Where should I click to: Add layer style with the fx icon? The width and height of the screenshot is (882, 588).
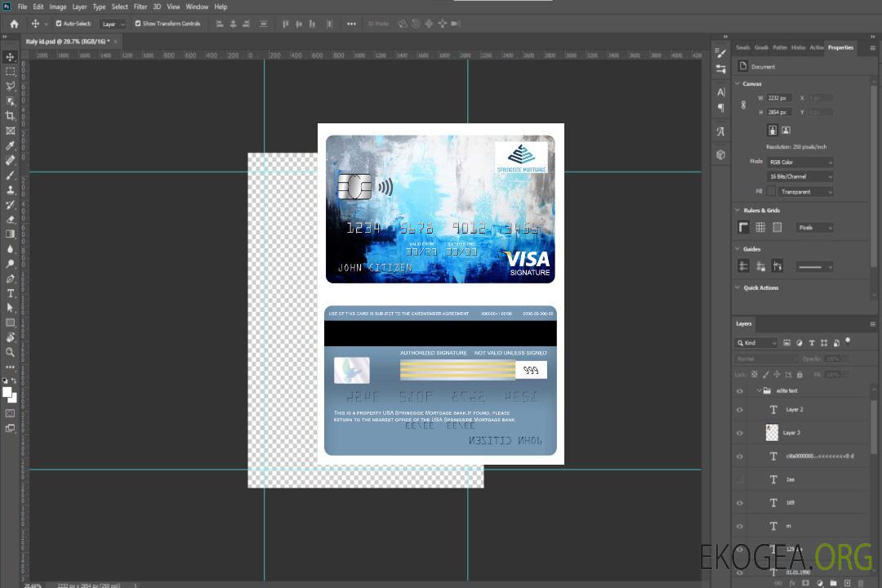(x=792, y=583)
